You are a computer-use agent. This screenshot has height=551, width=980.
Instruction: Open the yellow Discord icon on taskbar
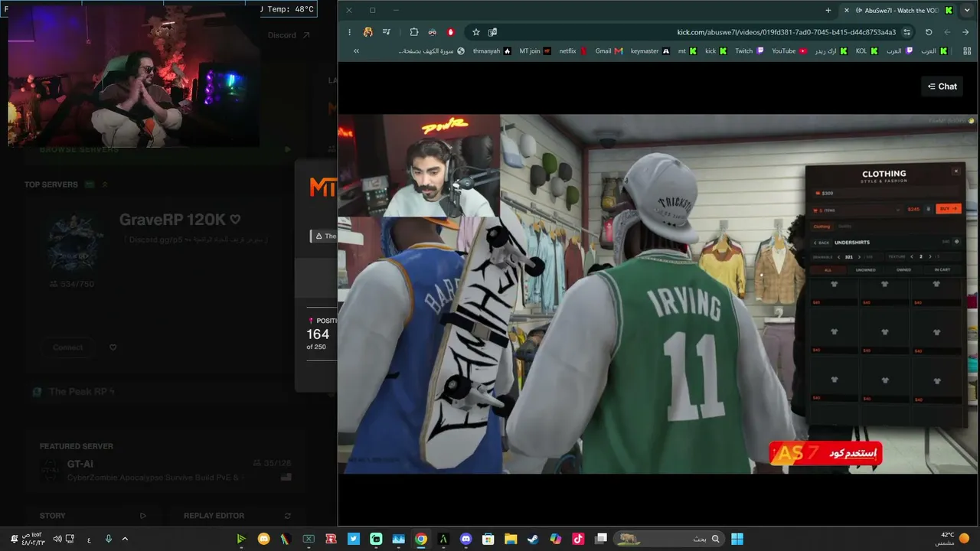tap(263, 539)
